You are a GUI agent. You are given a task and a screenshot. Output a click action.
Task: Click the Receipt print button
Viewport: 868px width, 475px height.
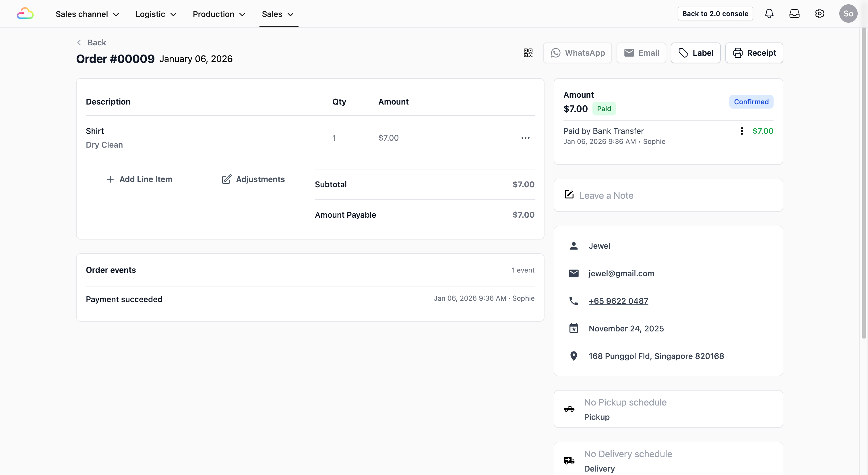pyautogui.click(x=754, y=53)
